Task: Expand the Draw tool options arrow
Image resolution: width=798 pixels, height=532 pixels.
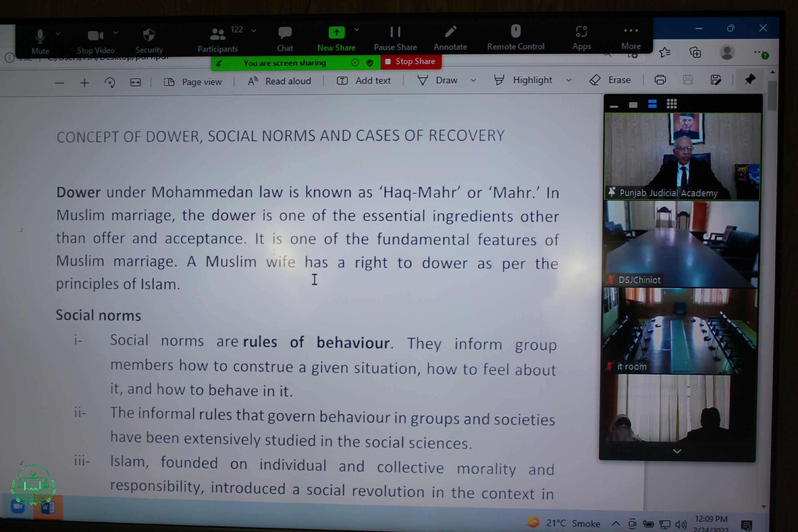Action: [473, 81]
